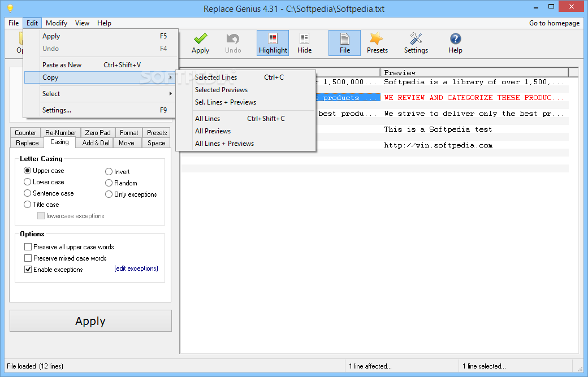Screen dimensions: 588x377
Task: Select preview line 'This is a Softpedia test'
Action: (474, 129)
